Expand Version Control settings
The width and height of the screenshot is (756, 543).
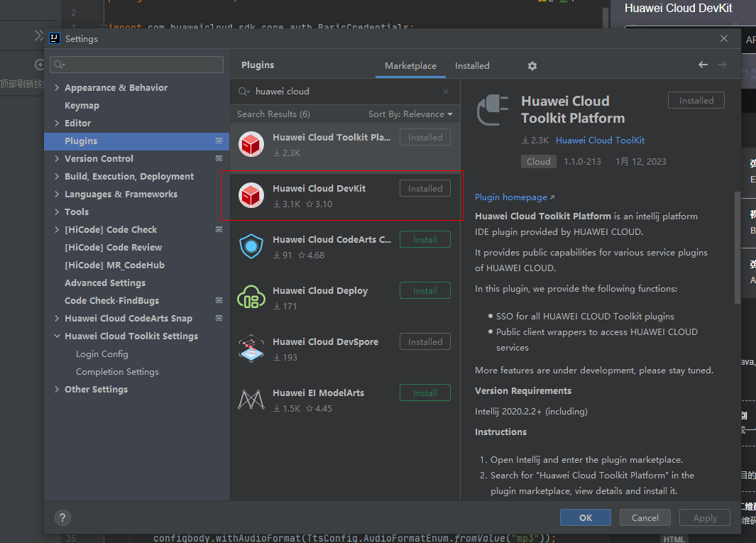pyautogui.click(x=57, y=159)
